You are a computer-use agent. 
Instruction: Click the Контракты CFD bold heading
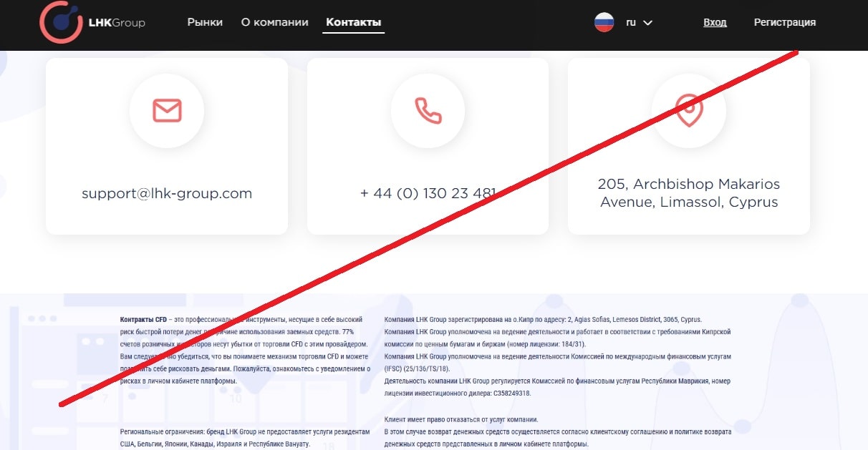[x=143, y=320]
